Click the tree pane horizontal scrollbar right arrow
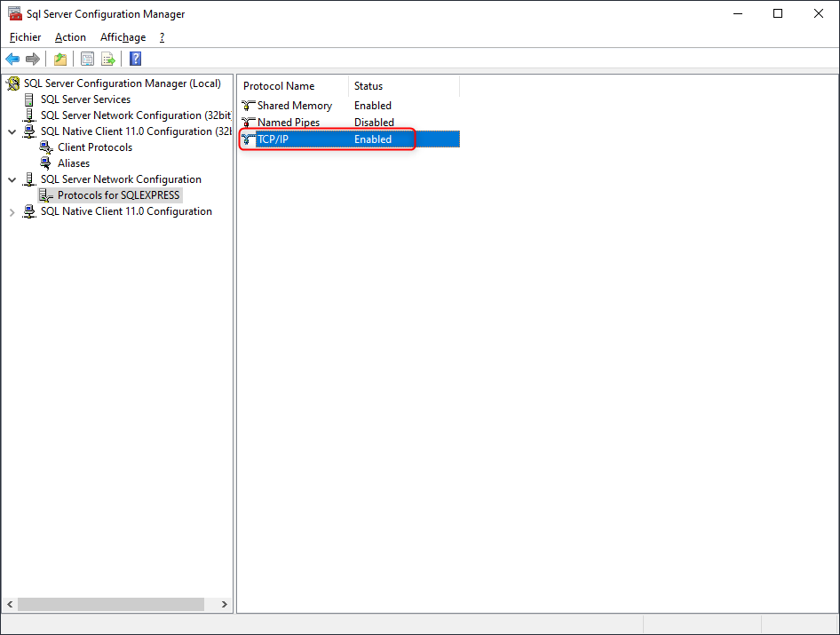Screen dimensions: 840x635 pos(224,604)
